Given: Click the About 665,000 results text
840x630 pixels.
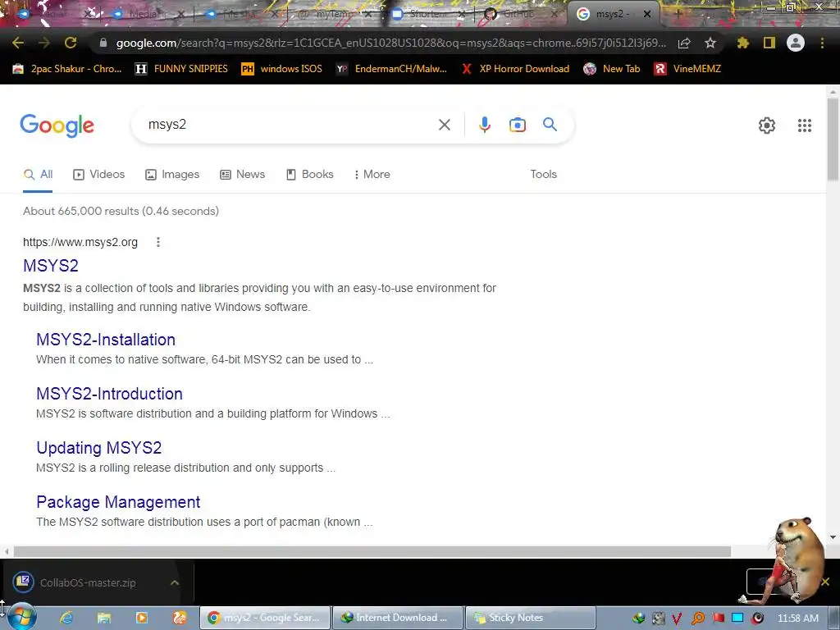Looking at the screenshot, I should (x=121, y=211).
